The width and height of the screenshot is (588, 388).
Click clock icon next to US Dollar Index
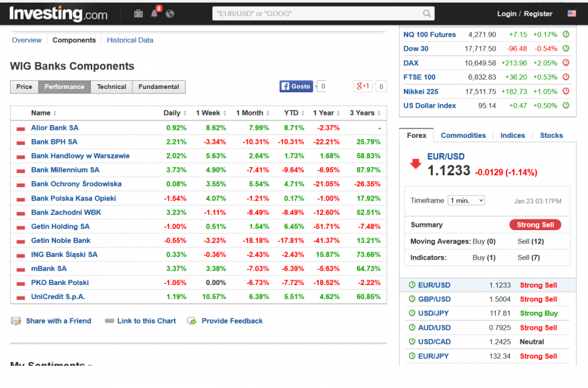tap(566, 105)
